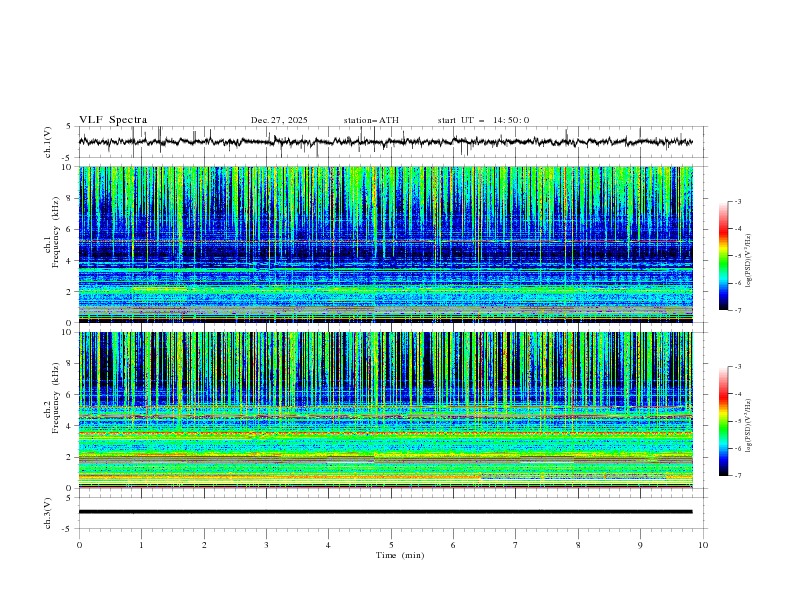Click the ch.3(V) waveform axis label
The width and height of the screenshot is (792, 612).
click(48, 512)
